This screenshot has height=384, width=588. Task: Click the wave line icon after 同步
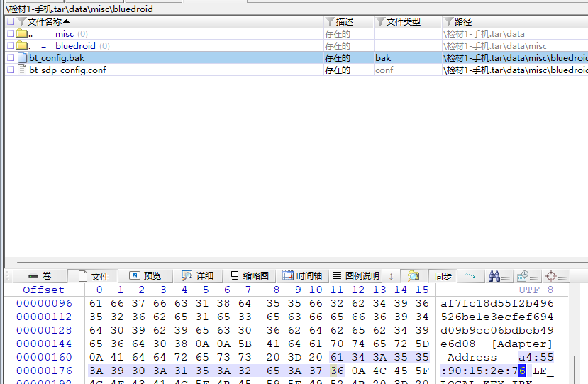470,275
